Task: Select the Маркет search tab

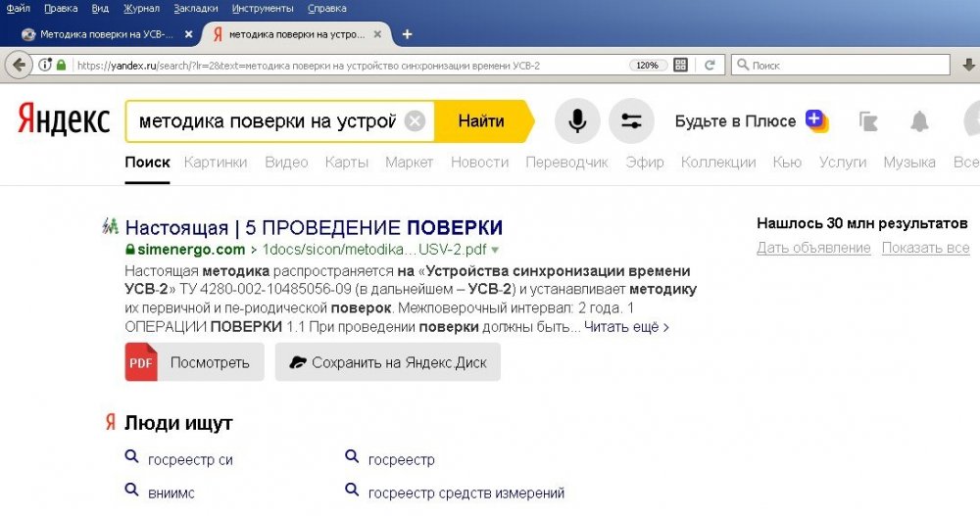Action: (409, 163)
